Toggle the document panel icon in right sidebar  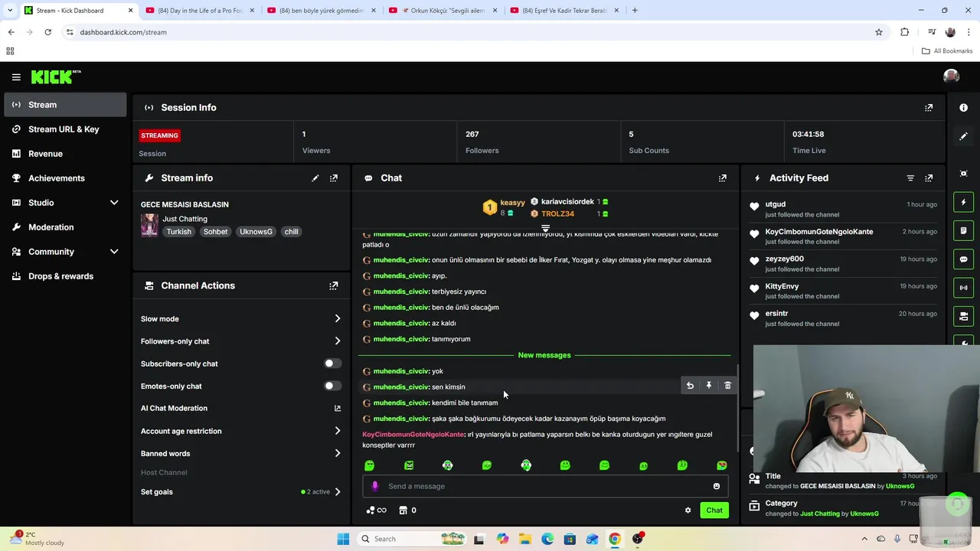[963, 230]
